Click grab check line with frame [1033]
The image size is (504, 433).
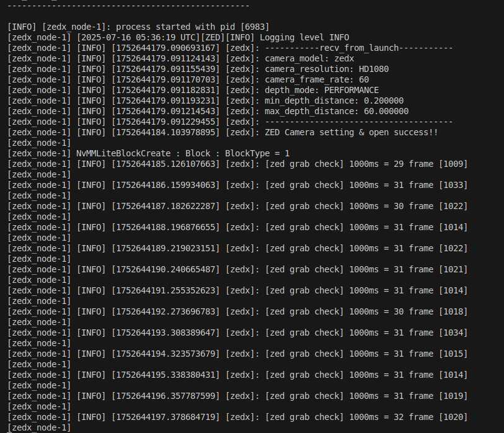(237, 185)
